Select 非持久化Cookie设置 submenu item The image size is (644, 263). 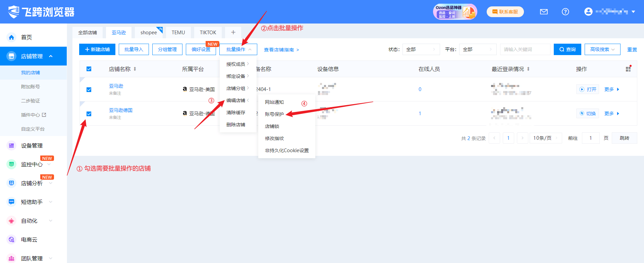point(287,150)
